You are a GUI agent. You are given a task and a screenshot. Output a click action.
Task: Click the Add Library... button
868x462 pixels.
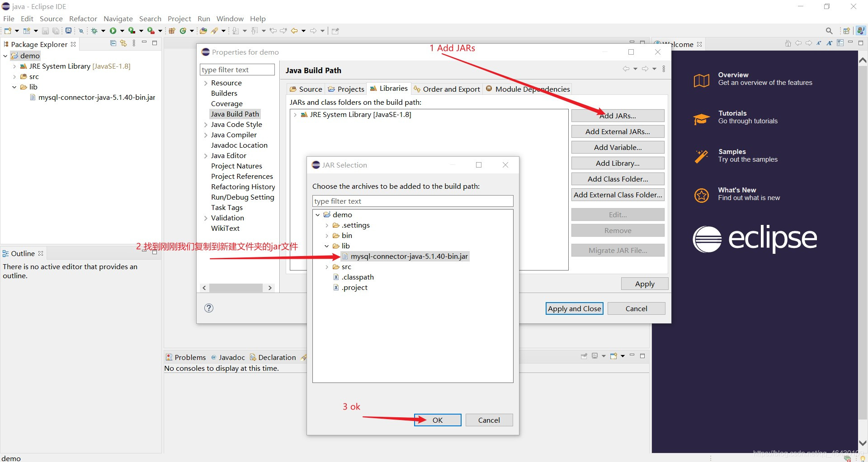618,163
